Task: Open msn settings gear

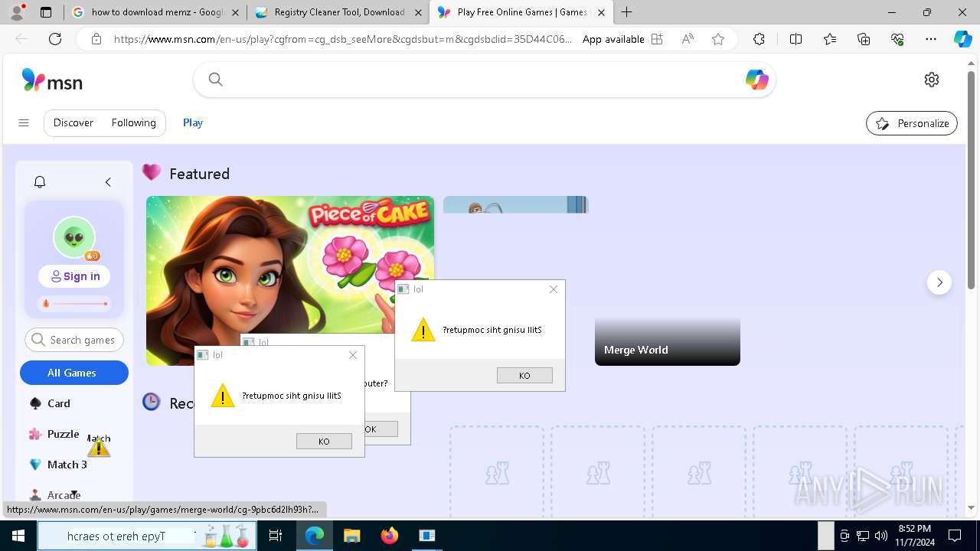Action: coord(932,80)
